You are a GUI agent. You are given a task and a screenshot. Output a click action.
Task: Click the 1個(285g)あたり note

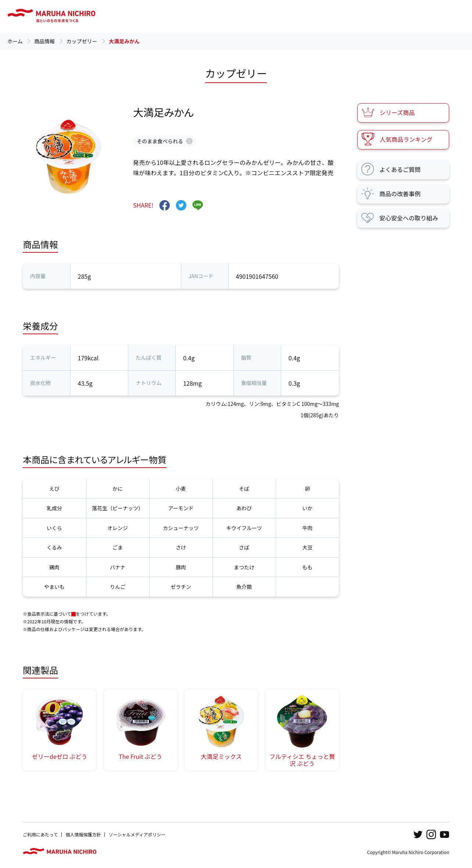(319, 415)
